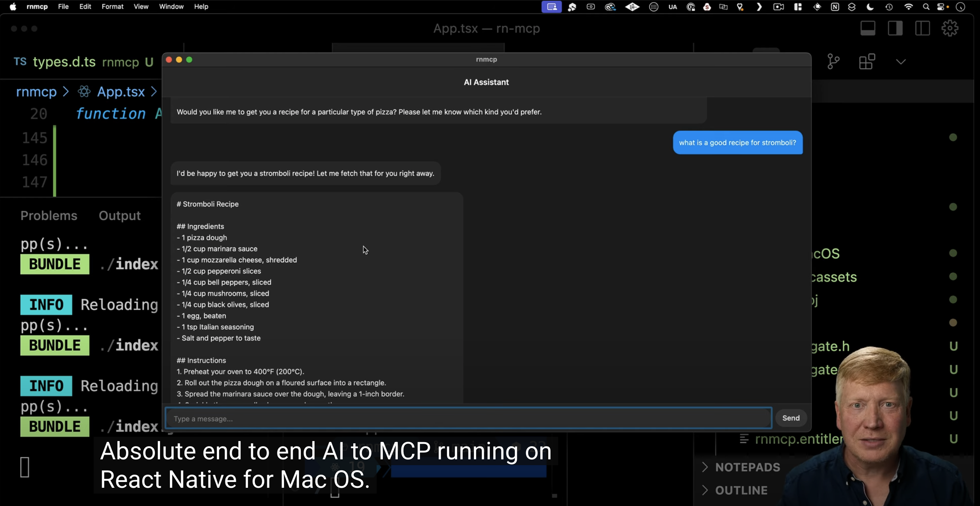Open the View menu
980x506 pixels.
(141, 7)
